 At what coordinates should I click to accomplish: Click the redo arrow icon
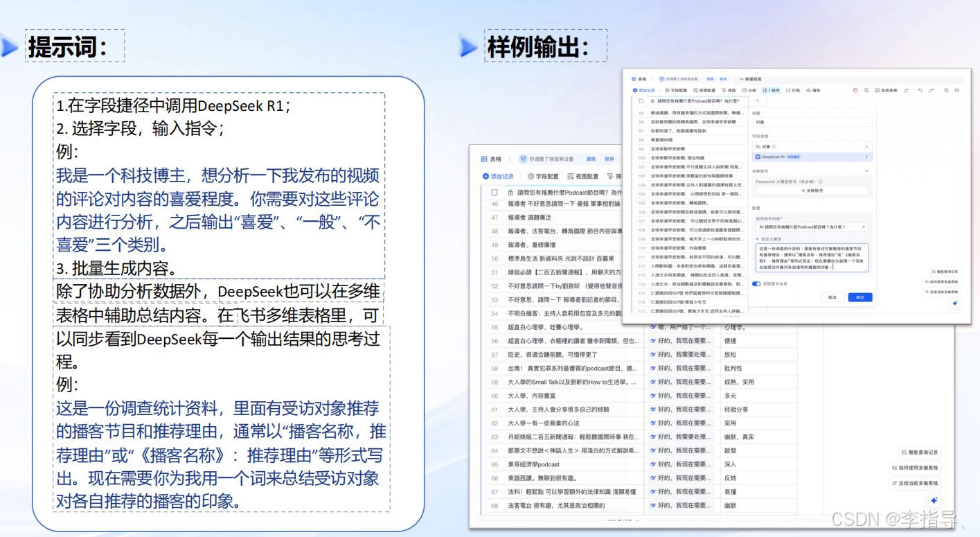(x=932, y=90)
